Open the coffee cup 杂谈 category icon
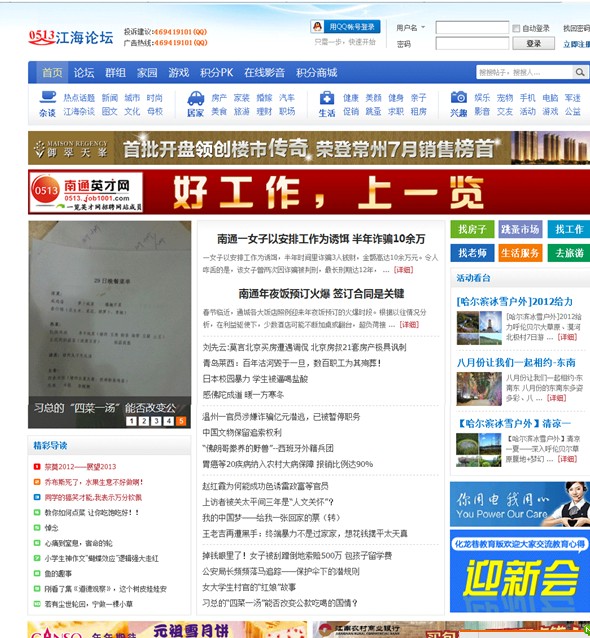 point(48,97)
